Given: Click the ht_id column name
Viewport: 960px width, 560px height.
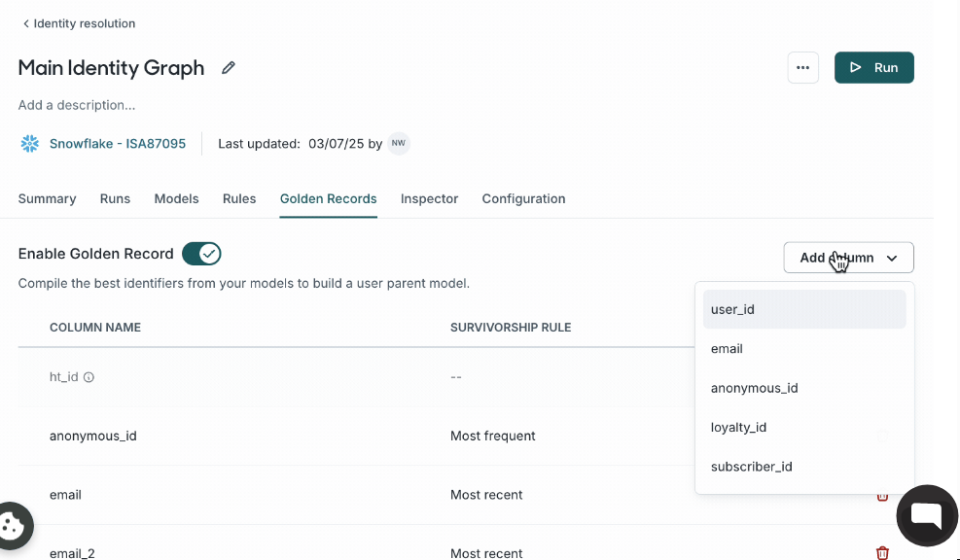Looking at the screenshot, I should click(63, 377).
